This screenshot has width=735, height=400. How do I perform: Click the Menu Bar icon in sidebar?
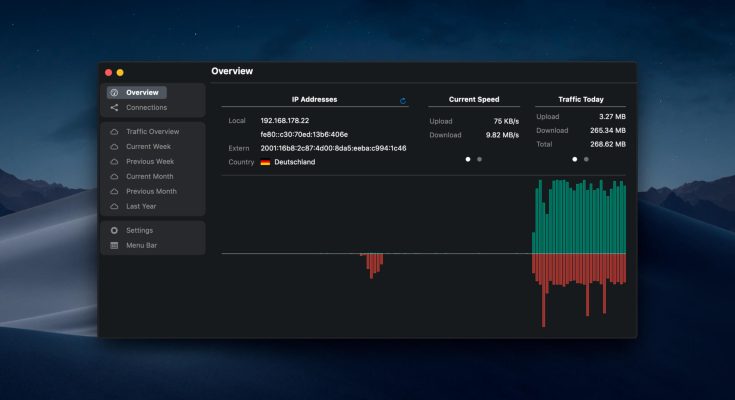coord(114,245)
